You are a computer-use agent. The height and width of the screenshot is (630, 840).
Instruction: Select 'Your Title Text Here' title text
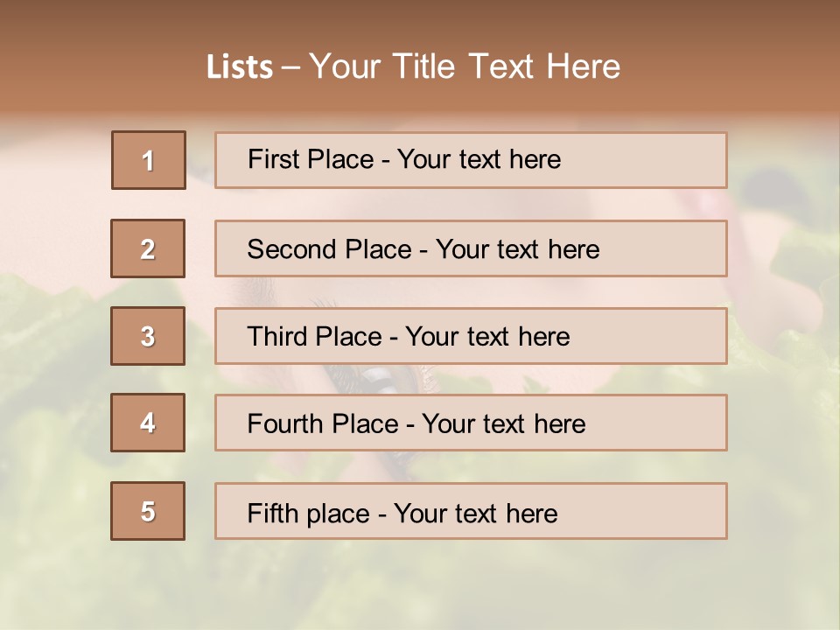click(465, 67)
